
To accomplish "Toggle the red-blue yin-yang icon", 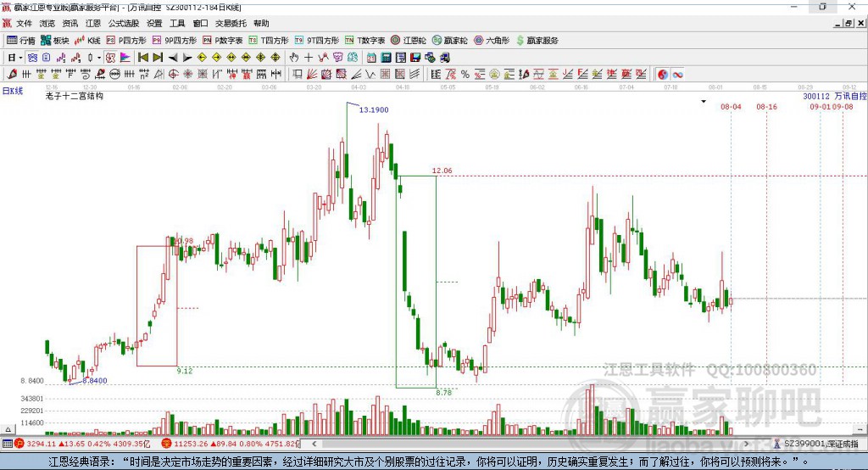I will [663, 75].
